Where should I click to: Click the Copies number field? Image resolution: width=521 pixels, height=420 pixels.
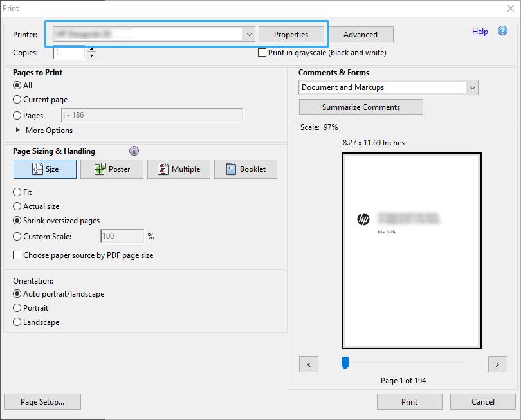pos(69,53)
